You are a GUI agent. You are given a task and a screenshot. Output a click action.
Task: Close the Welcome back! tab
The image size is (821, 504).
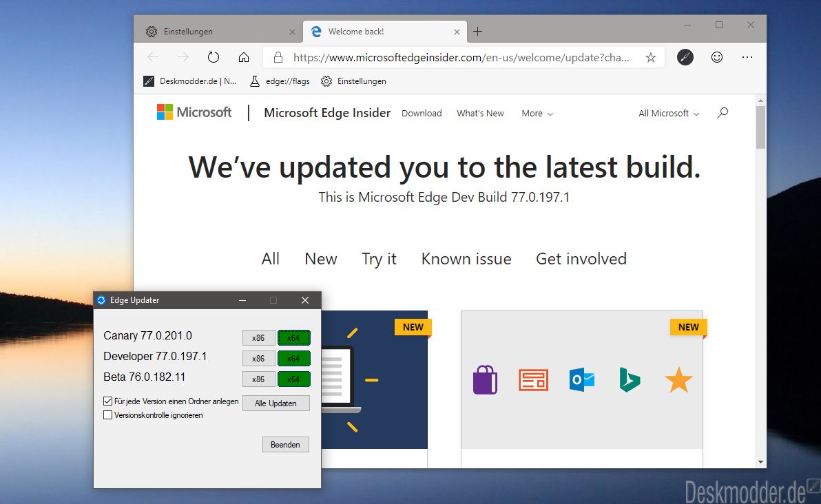coord(457,32)
